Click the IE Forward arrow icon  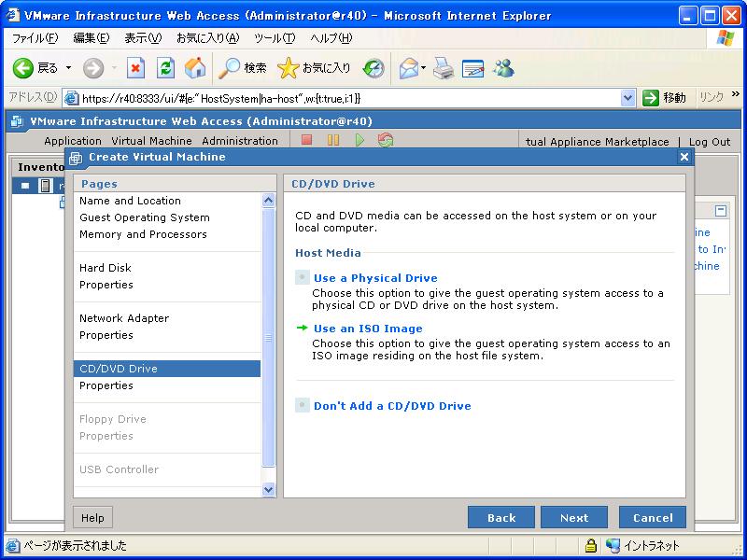click(92, 68)
